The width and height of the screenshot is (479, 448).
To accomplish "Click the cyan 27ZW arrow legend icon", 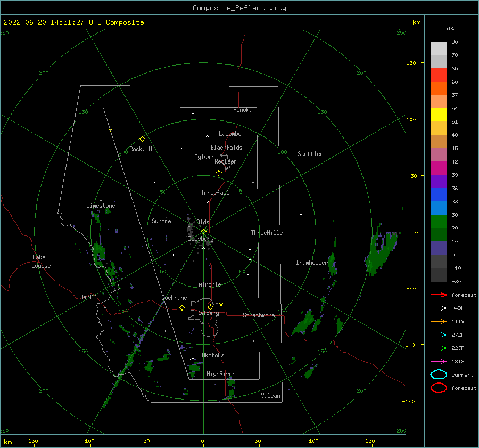I will pyautogui.click(x=439, y=335).
